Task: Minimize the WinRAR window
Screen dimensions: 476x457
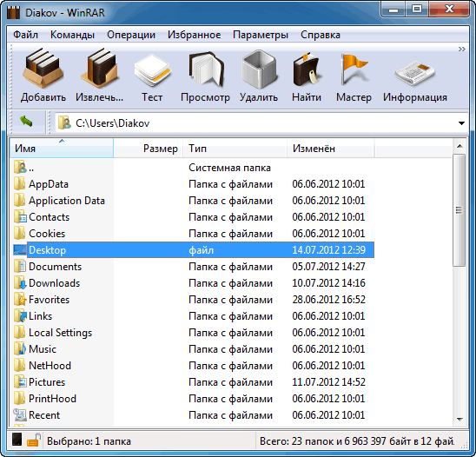Action: point(393,10)
